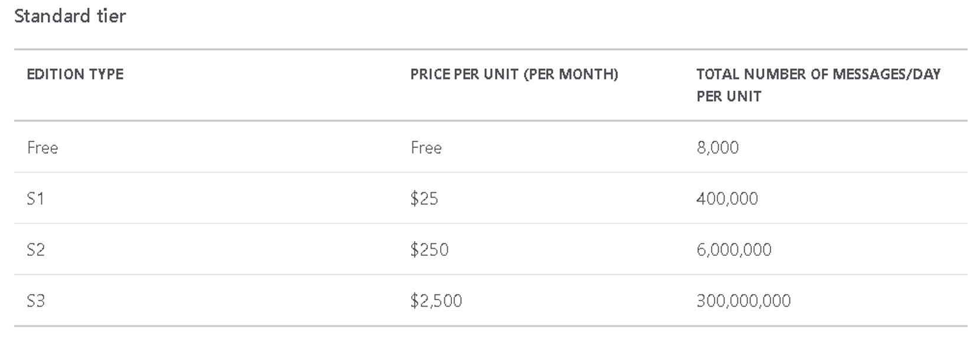This screenshot has width=980, height=339.
Task: Click the 300,000,000 messages value
Action: click(x=743, y=301)
